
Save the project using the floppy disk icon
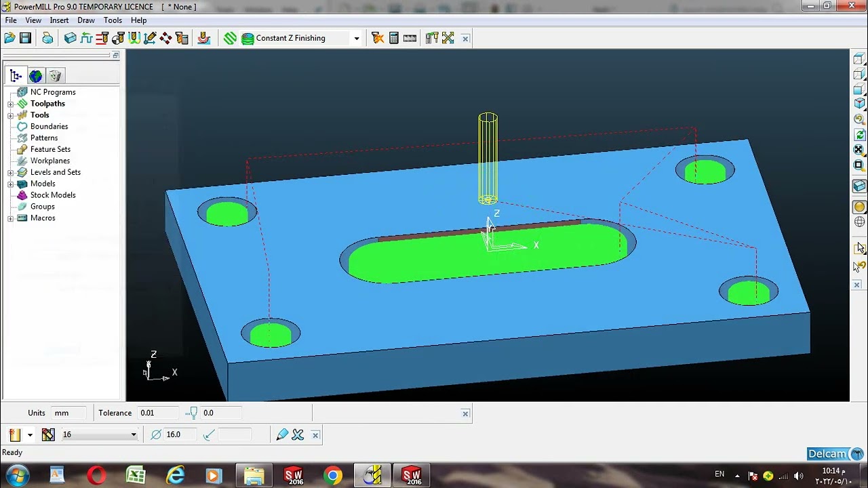pyautogui.click(x=25, y=38)
